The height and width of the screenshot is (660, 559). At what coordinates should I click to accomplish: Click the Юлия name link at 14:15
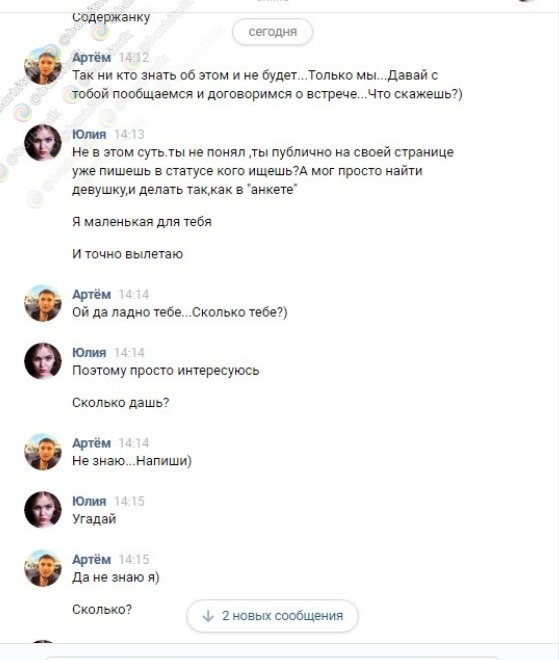[89, 501]
